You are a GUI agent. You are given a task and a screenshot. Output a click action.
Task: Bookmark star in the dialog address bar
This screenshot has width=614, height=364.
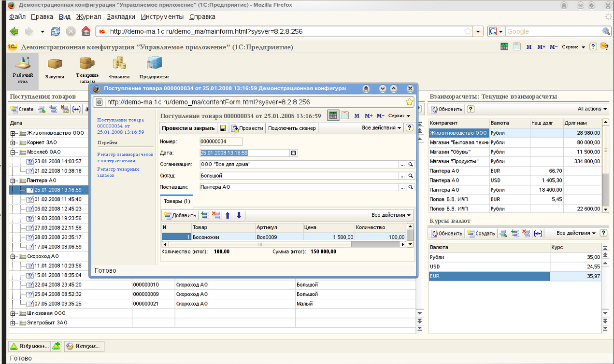click(x=409, y=102)
